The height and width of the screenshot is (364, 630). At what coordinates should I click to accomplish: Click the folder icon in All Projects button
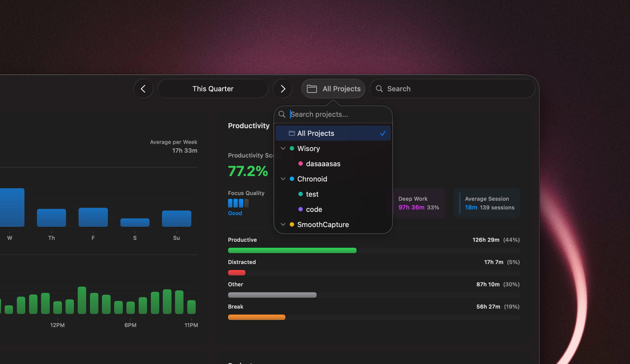click(x=312, y=89)
